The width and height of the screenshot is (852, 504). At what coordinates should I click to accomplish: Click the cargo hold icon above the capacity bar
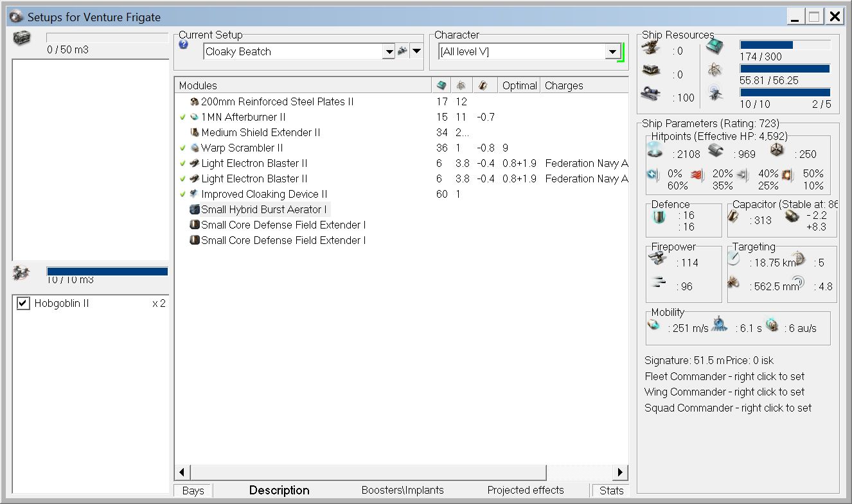point(22,38)
